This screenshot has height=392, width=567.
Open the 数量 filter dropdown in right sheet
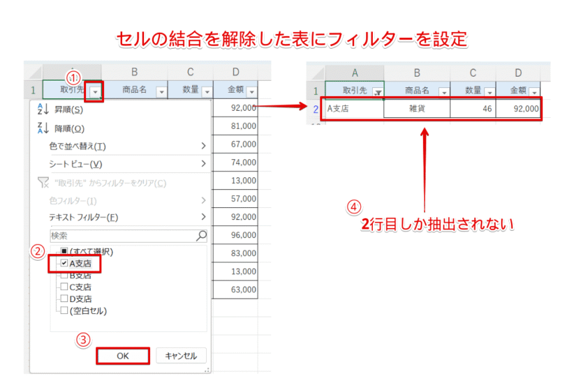(x=489, y=93)
